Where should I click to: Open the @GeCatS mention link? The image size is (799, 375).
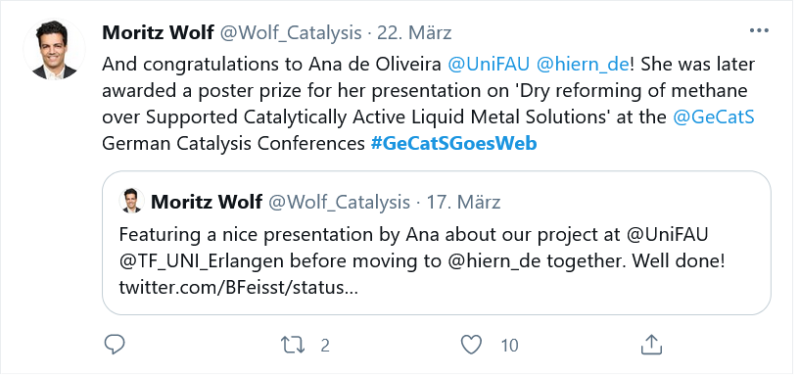click(713, 117)
